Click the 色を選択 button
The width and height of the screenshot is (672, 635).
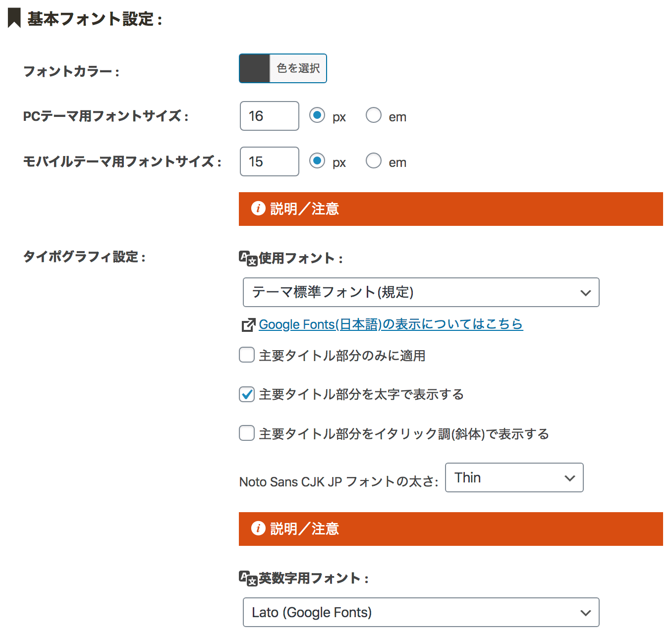(x=298, y=68)
